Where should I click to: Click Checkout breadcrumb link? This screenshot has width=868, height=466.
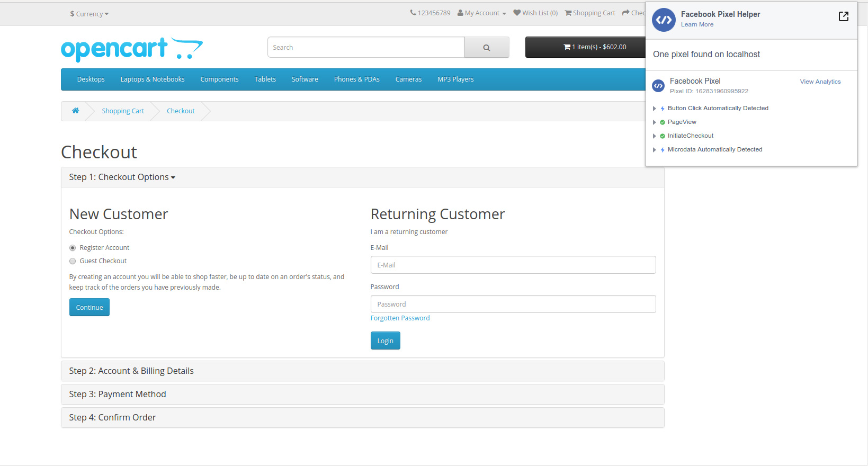(181, 111)
